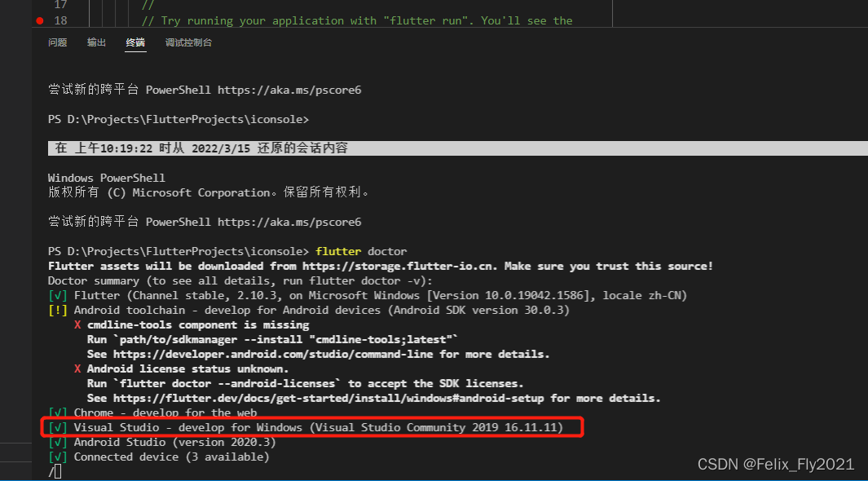Image resolution: width=868 pixels, height=481 pixels.
Task: Open the 调试控制台 tab
Action: click(x=188, y=42)
